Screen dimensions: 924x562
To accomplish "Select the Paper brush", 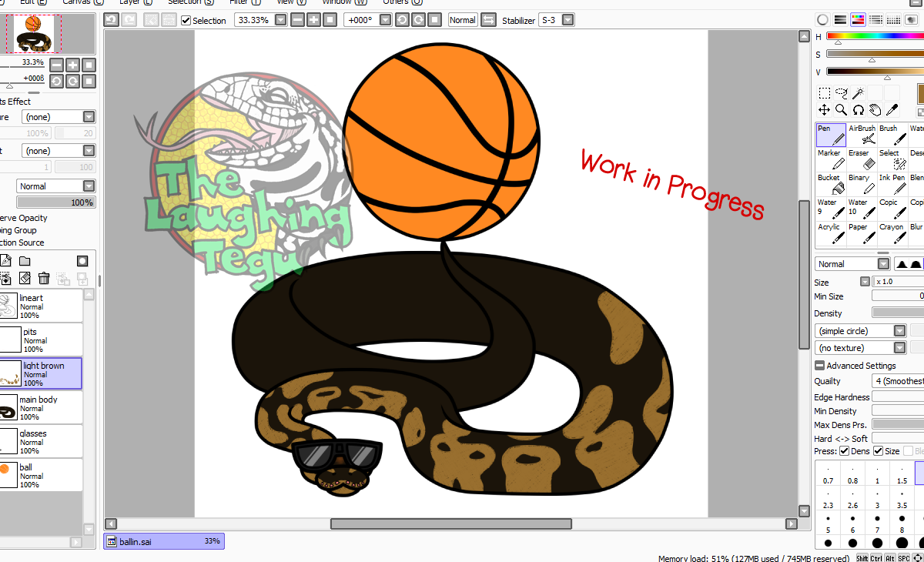I will pyautogui.click(x=862, y=233).
